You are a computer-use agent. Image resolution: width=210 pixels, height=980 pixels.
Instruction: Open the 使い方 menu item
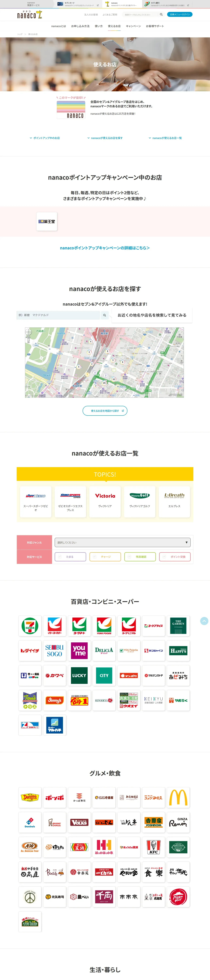(99, 26)
